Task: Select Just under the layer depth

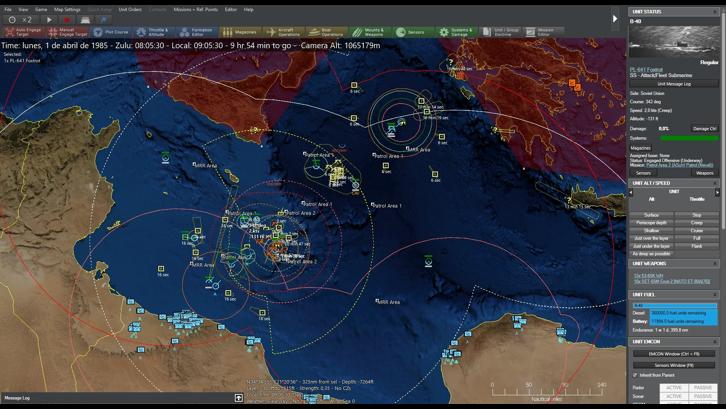Action: (x=651, y=246)
